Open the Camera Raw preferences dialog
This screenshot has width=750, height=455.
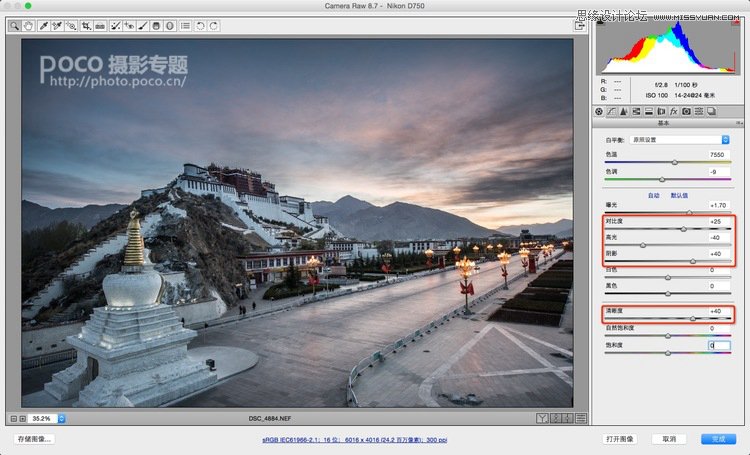185,26
